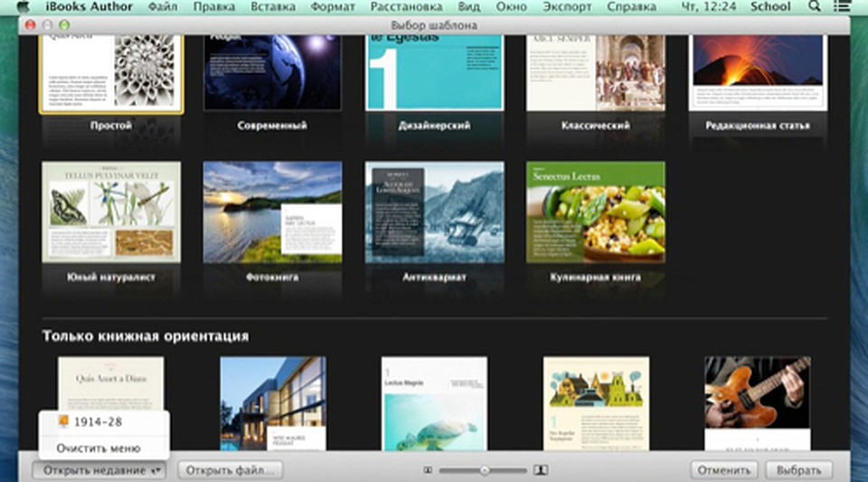The image size is (868, 482).
Task: Select the Фотокнига template
Action: tap(272, 212)
